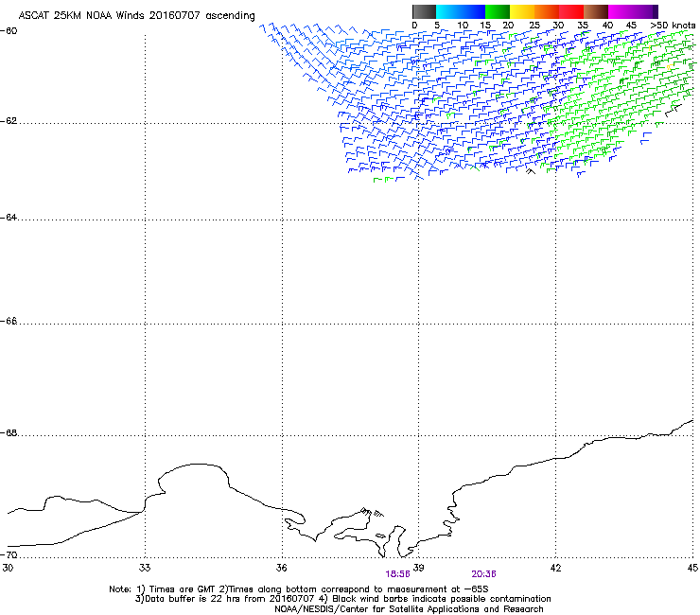Click the blue 10-15 knots color swatch
Screen dimensions: 700x615
pos(473,11)
